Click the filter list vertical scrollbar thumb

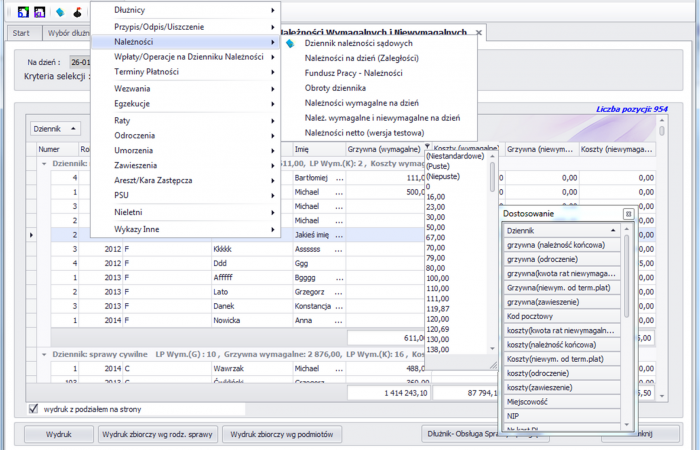point(492,176)
